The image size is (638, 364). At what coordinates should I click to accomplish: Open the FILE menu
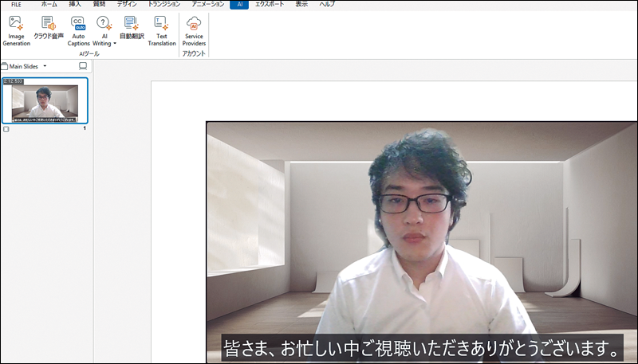[16, 4]
